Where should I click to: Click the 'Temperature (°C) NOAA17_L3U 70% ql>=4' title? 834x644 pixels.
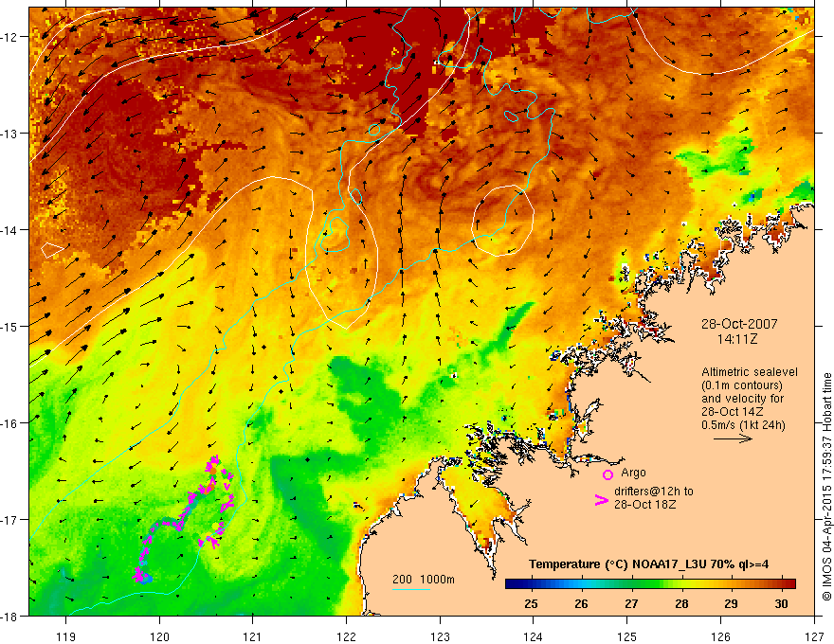click(648, 564)
